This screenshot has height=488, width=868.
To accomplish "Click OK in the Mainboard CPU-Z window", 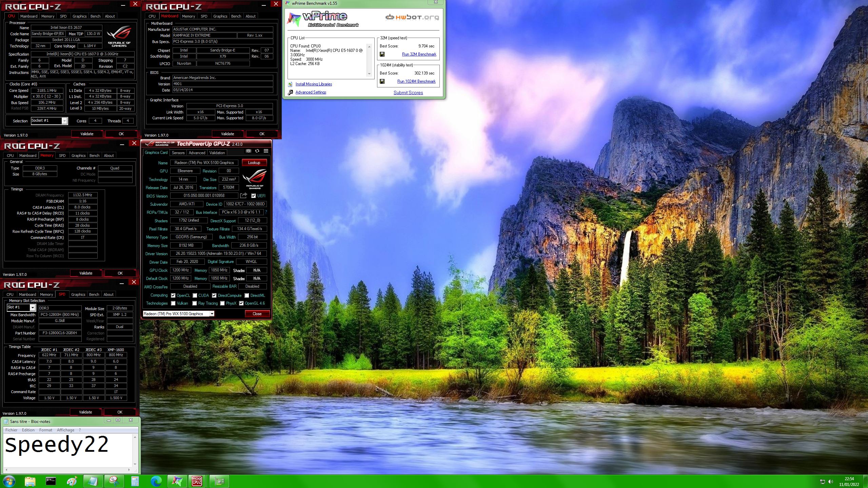I will point(262,134).
